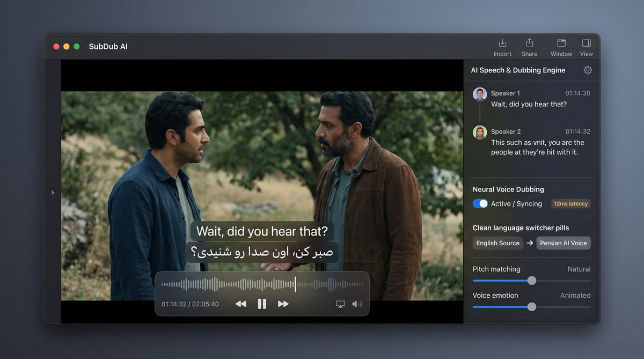Open AirPlay screen mirroring icon
Viewport: 644px width, 359px height.
point(340,304)
